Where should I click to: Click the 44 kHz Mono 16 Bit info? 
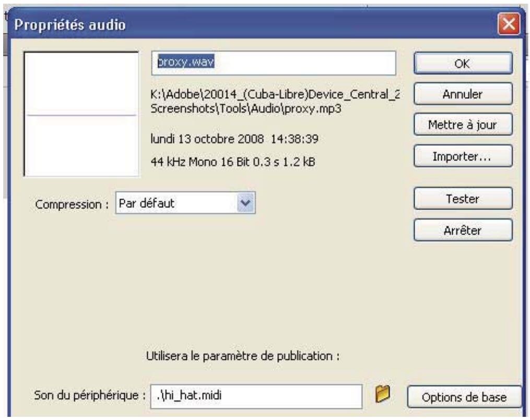232,161
